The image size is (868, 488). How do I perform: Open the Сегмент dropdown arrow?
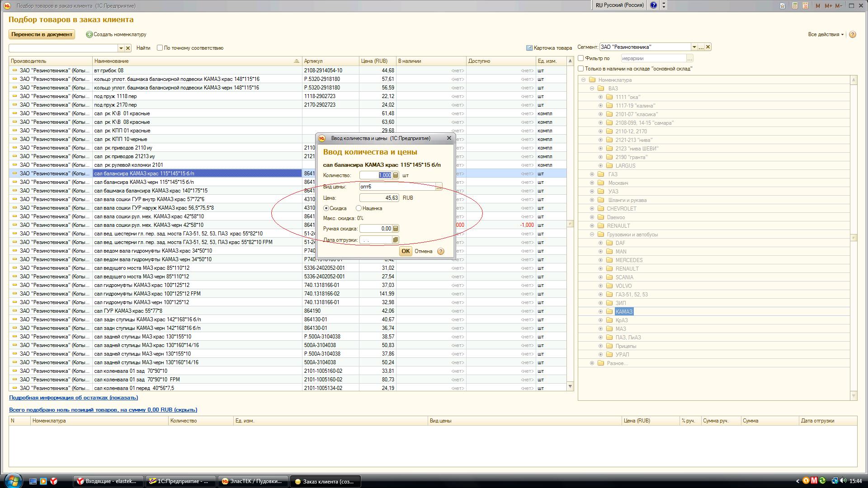tap(694, 47)
